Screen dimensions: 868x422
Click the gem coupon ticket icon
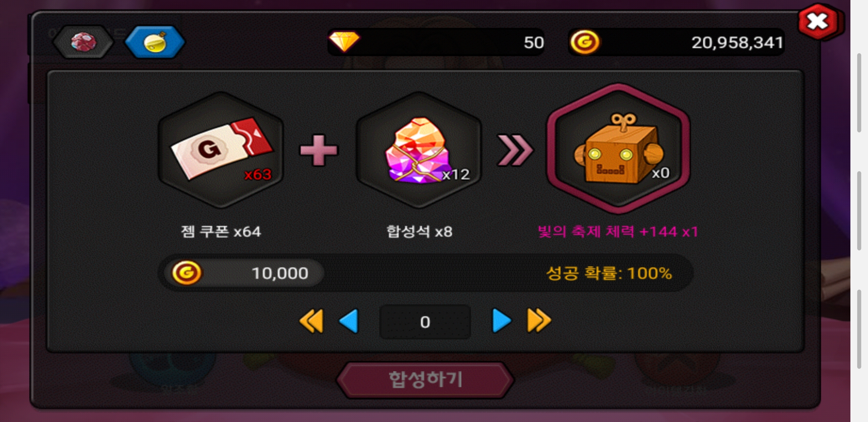221,150
